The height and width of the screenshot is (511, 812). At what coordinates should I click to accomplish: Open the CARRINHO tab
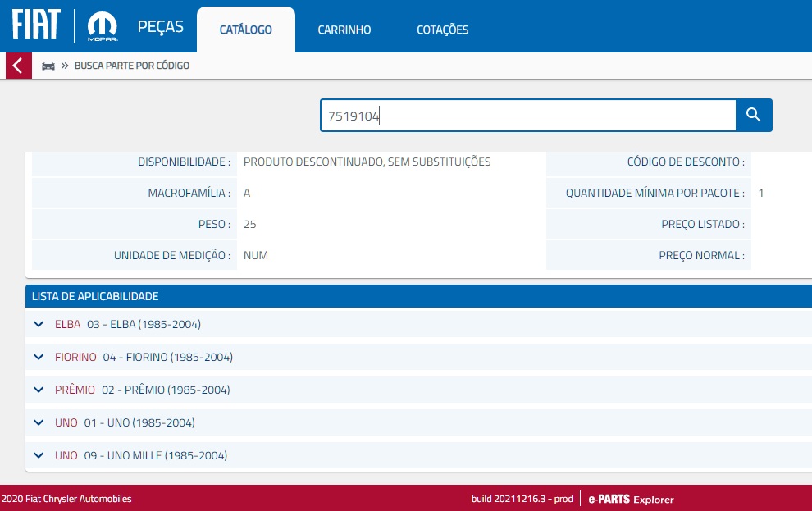tap(344, 30)
